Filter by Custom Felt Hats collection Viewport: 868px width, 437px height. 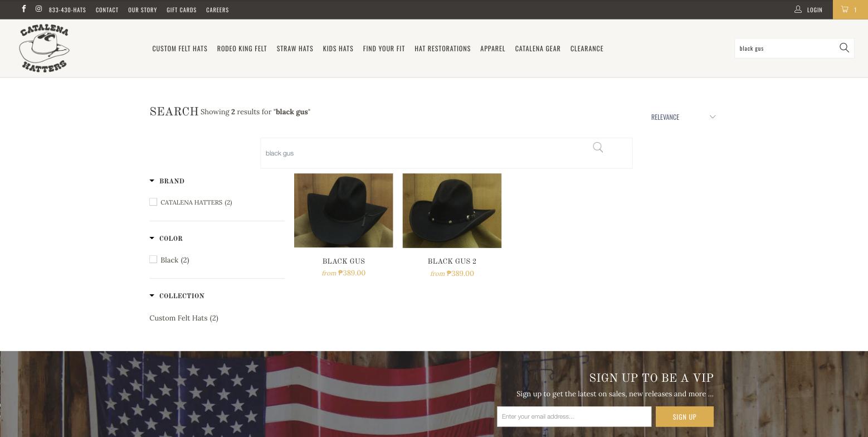184,318
